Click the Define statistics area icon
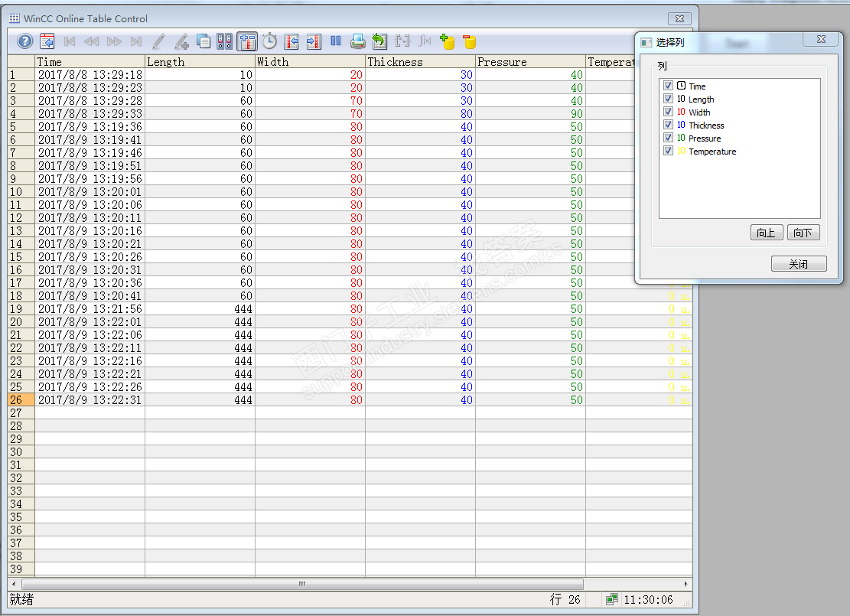This screenshot has width=850, height=616. click(x=402, y=41)
